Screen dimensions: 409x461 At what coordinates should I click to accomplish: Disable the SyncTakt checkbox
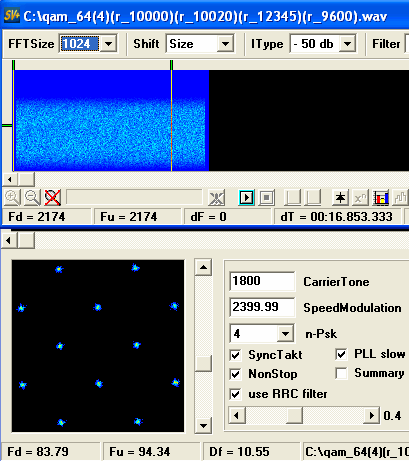pyautogui.click(x=235, y=355)
